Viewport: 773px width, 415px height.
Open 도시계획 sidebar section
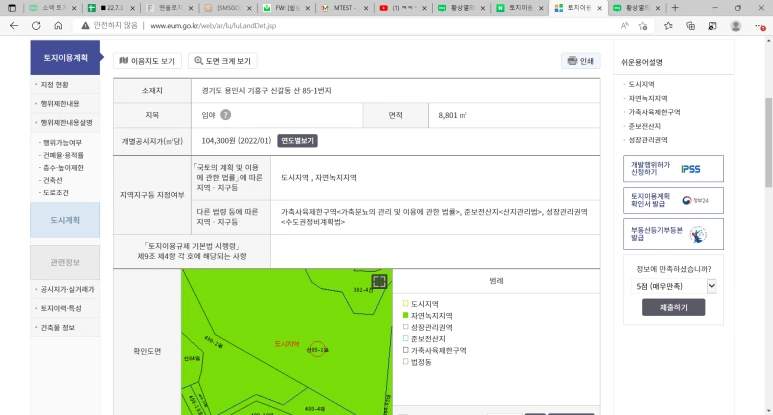point(65,220)
